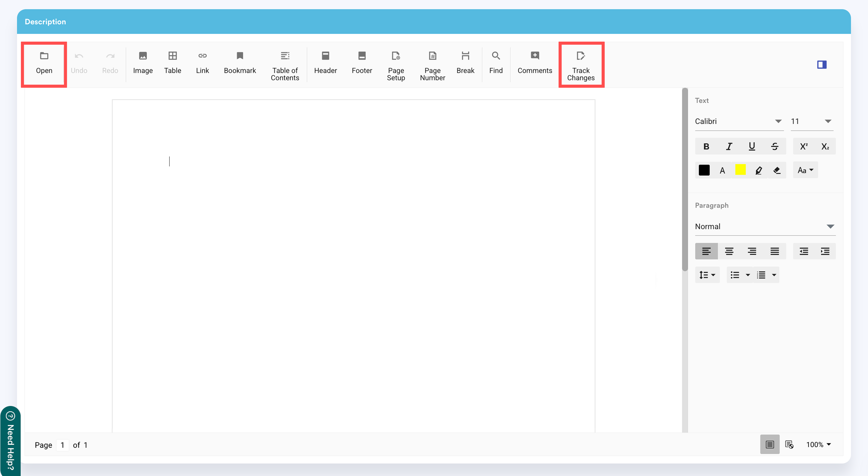868x476 pixels.
Task: Click the current page number field
Action: tap(63, 445)
